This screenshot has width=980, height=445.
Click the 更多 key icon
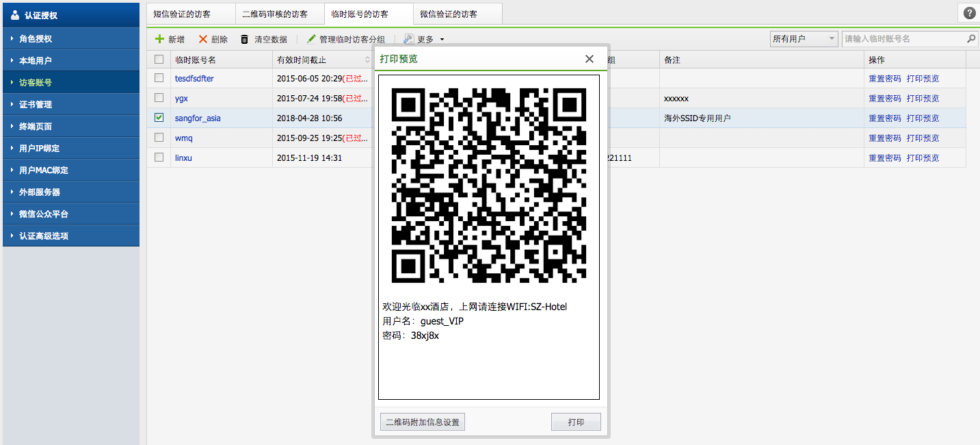point(409,40)
